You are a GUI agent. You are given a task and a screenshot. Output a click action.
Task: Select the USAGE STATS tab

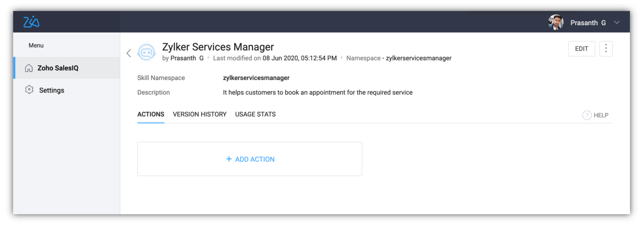click(x=255, y=114)
